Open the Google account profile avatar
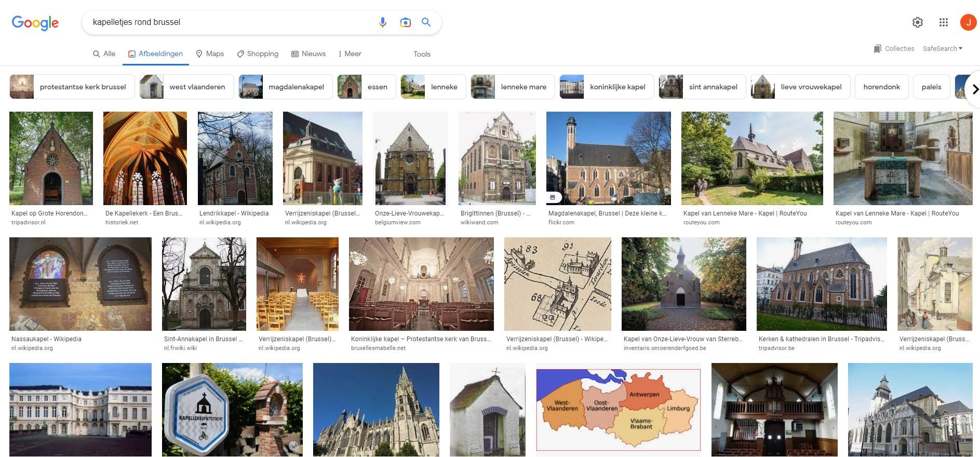The height and width of the screenshot is (457, 980). click(968, 22)
